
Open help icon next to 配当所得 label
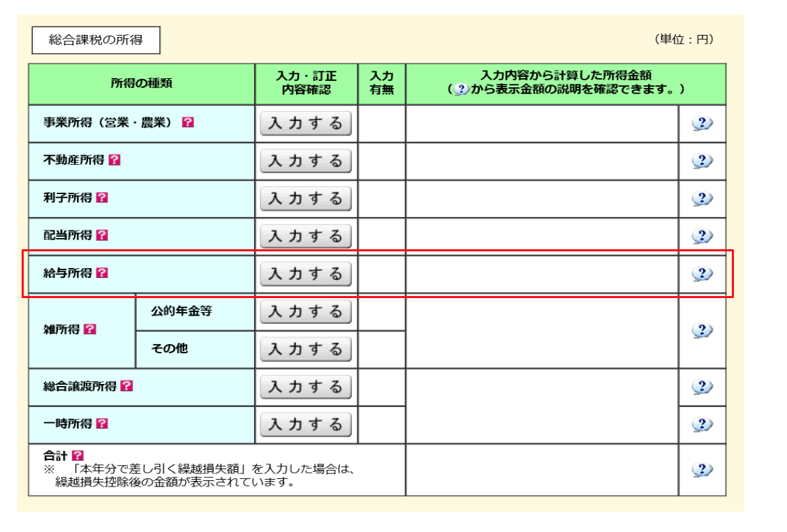pyautogui.click(x=102, y=235)
